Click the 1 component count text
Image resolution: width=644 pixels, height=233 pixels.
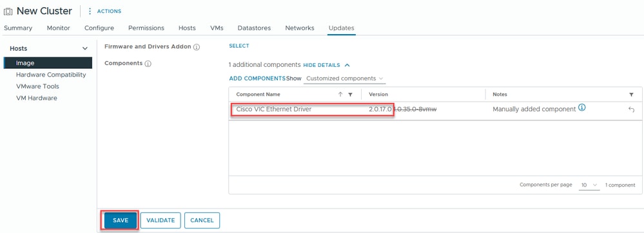click(620, 185)
